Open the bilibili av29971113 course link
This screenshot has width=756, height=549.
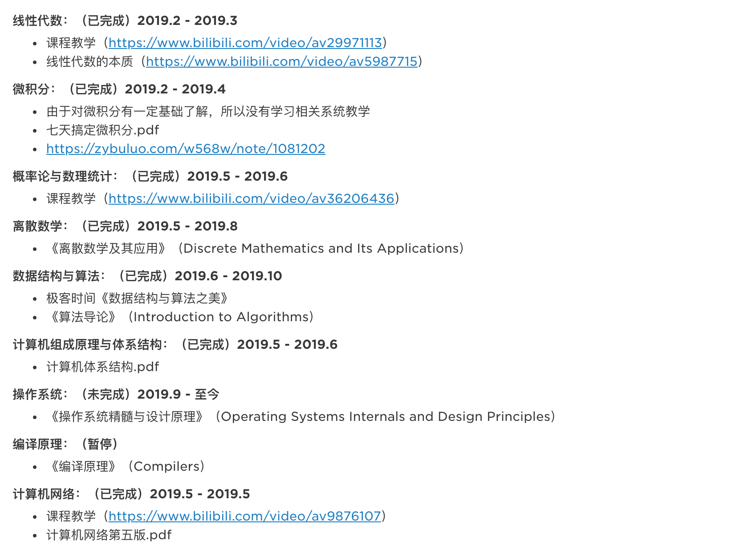point(245,43)
